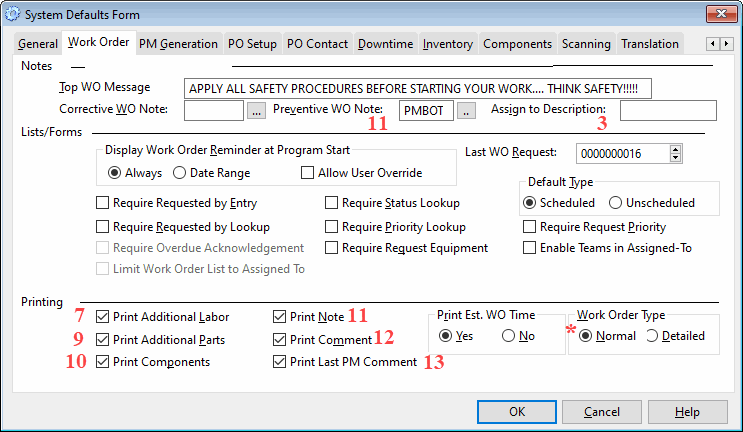
Task: Open the Inventory tab
Action: tap(447, 44)
